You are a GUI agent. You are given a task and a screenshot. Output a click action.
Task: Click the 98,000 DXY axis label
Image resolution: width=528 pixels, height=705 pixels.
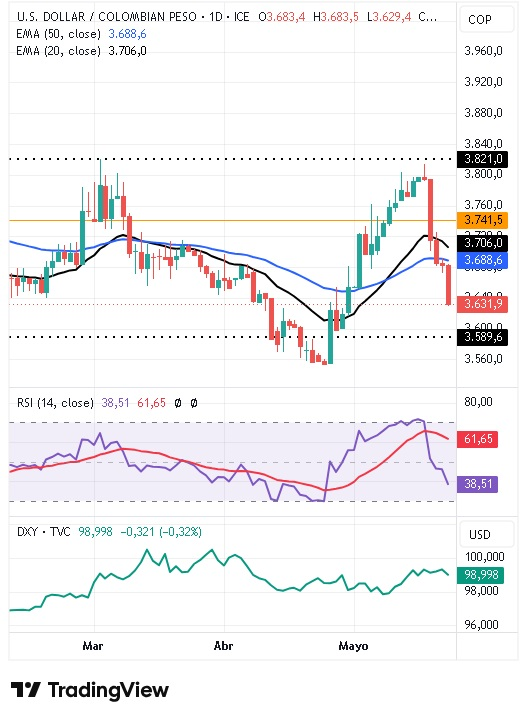[x=481, y=590]
